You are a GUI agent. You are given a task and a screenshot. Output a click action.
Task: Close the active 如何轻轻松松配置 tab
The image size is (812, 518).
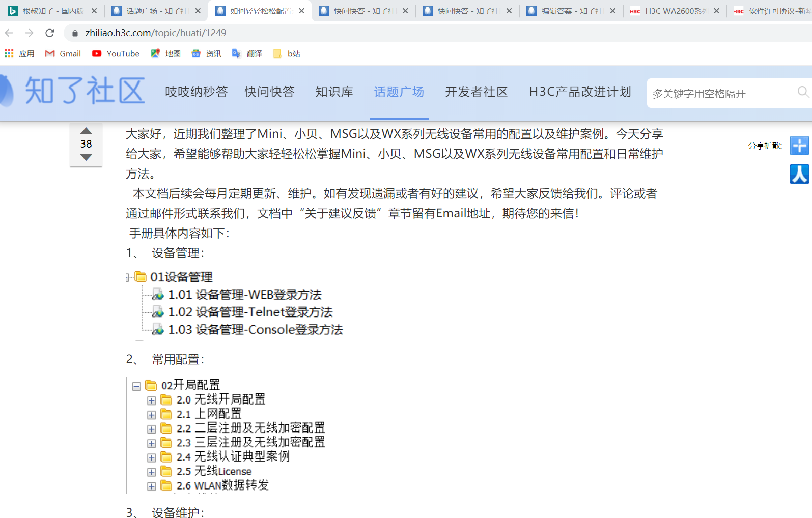coord(302,11)
